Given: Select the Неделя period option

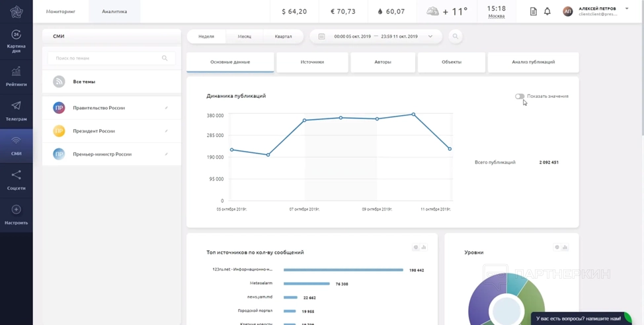Looking at the screenshot, I should (x=206, y=36).
